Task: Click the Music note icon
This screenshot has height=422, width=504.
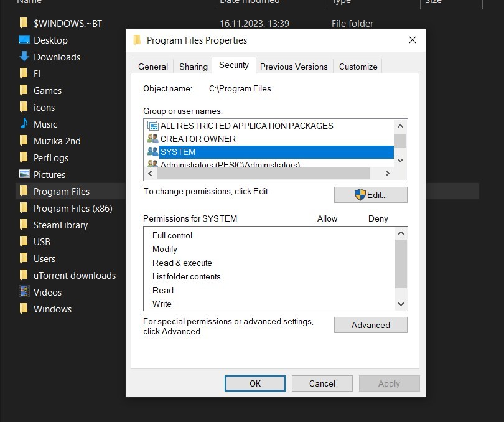Action: [x=24, y=124]
